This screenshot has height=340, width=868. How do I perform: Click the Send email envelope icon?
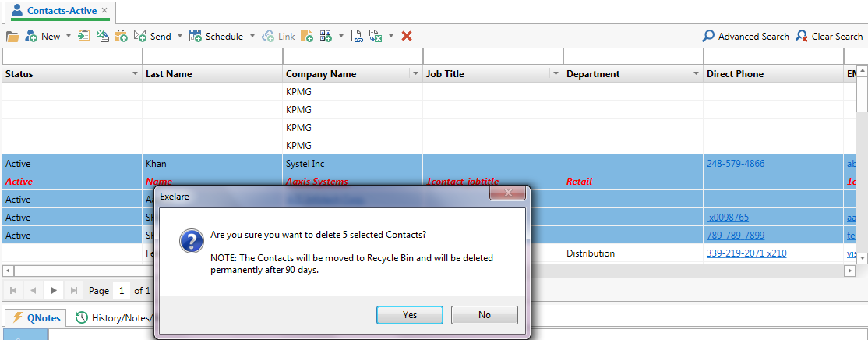click(140, 36)
